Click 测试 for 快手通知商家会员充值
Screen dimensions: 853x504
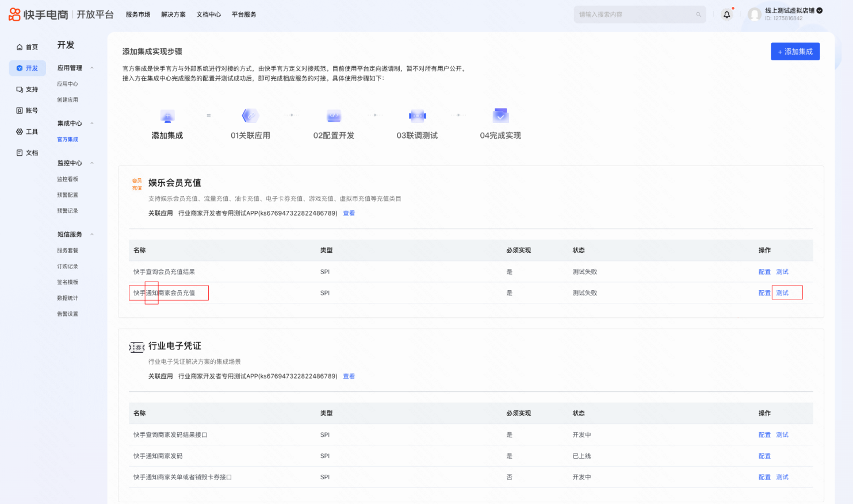point(782,293)
